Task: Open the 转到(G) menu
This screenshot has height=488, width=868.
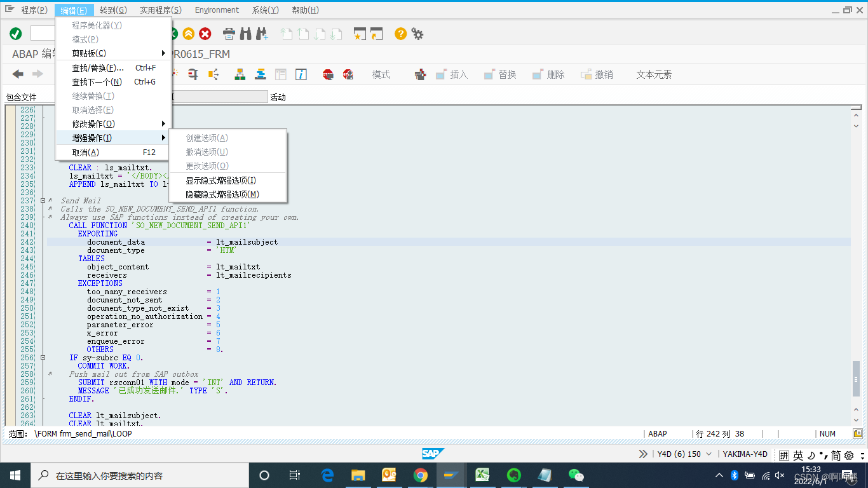Action: (113, 10)
